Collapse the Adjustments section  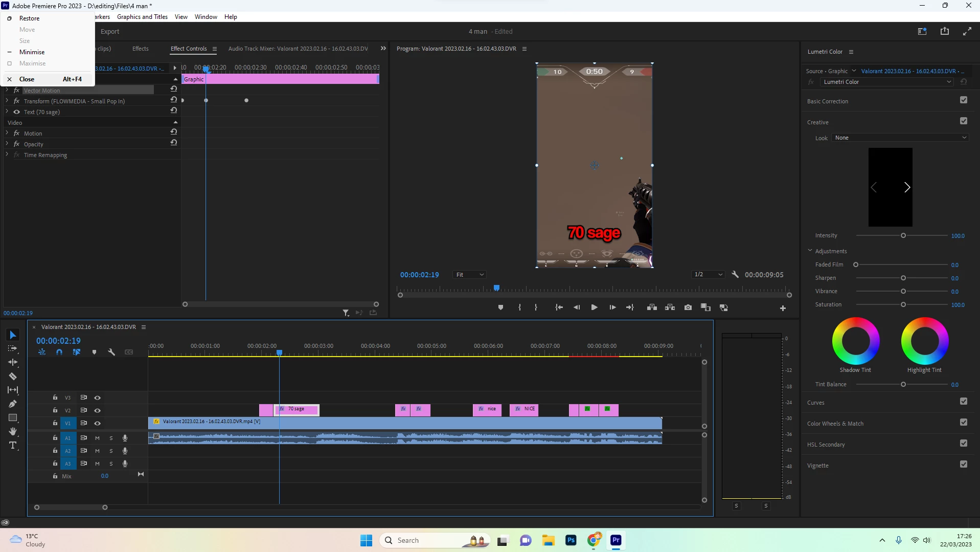click(810, 251)
